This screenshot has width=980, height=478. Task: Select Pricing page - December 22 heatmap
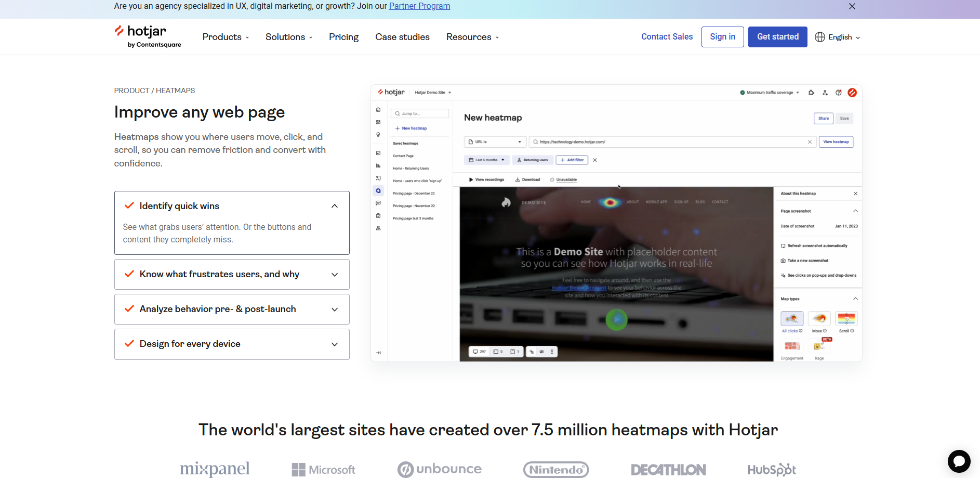[414, 193]
